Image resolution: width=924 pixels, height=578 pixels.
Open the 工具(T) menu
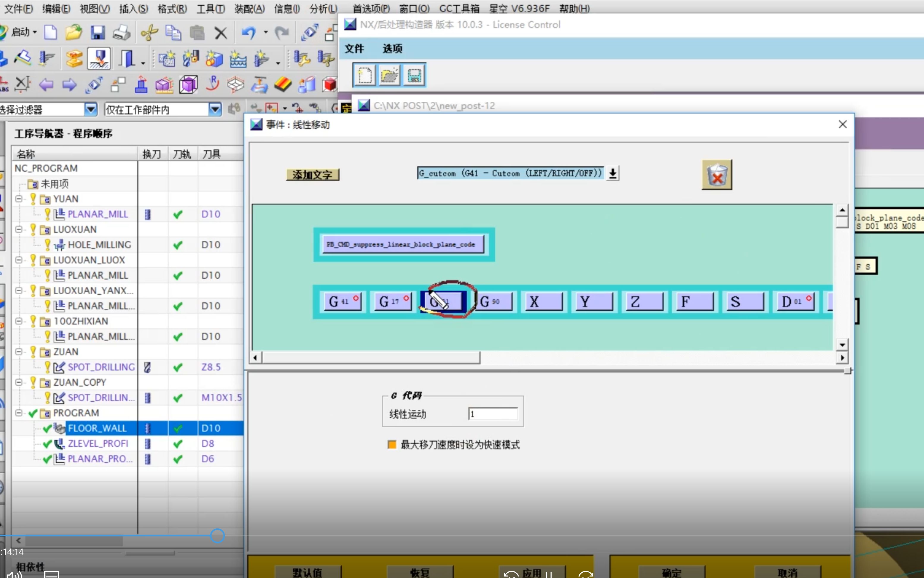[x=210, y=8]
